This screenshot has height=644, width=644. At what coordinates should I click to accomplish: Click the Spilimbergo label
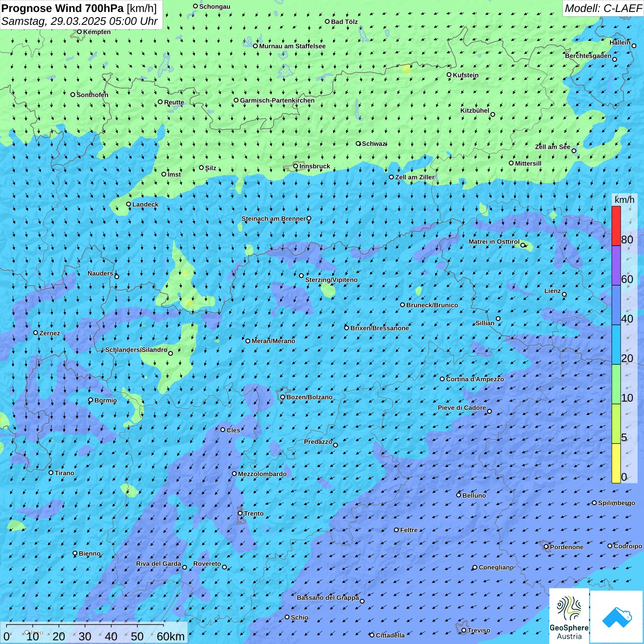(617, 503)
